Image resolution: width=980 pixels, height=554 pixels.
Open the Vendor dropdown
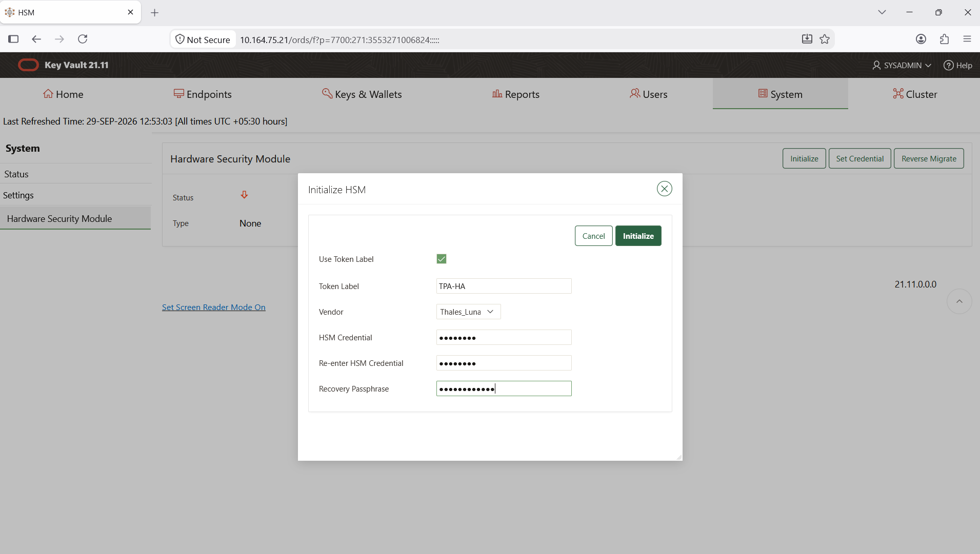point(468,312)
